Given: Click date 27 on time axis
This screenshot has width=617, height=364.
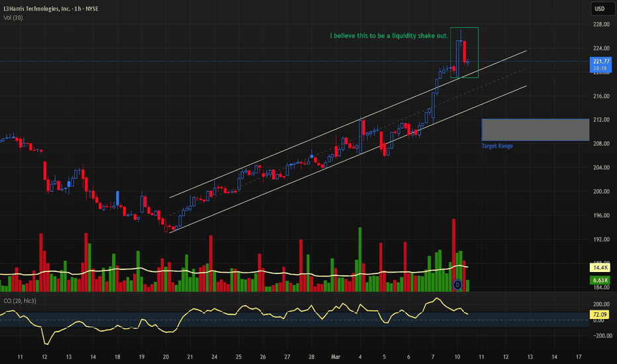Looking at the screenshot, I should [x=287, y=357].
